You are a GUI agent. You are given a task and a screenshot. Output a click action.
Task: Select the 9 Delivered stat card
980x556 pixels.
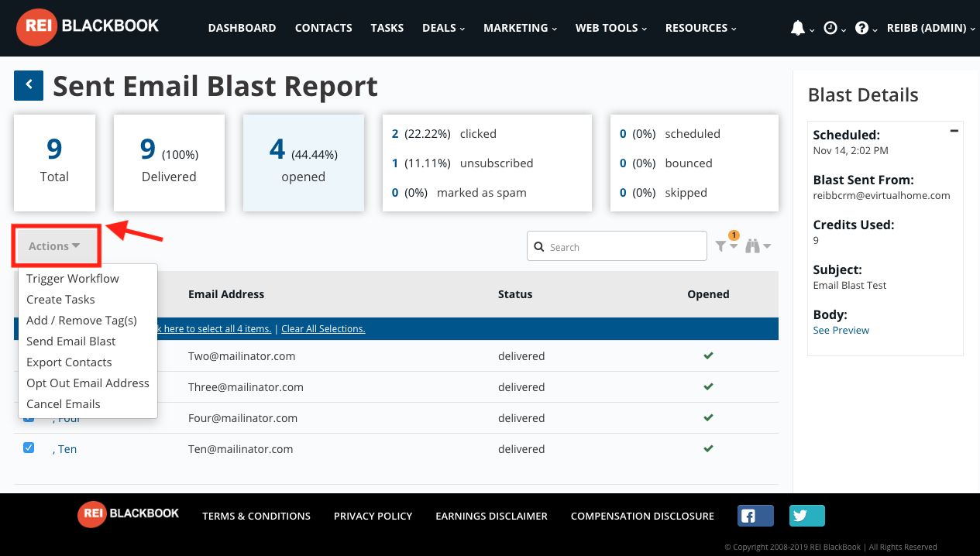pos(169,163)
